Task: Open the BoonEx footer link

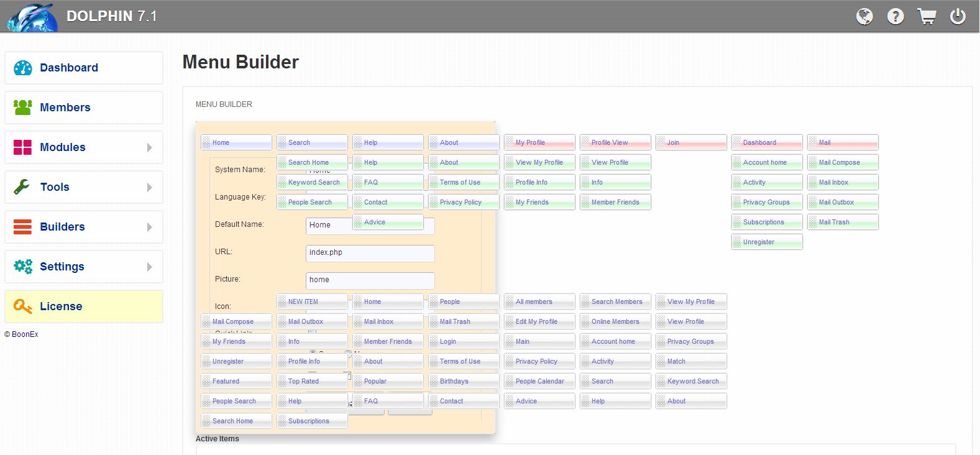Action: point(25,334)
